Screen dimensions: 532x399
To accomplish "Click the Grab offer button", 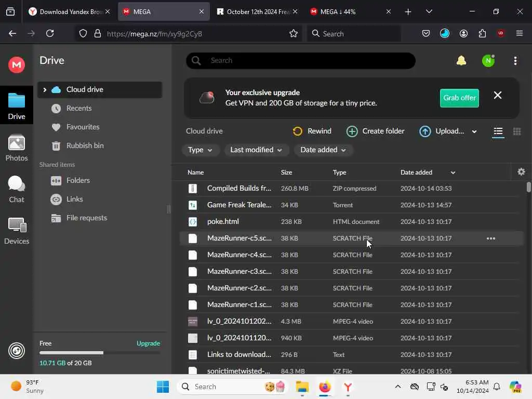I will tap(459, 98).
